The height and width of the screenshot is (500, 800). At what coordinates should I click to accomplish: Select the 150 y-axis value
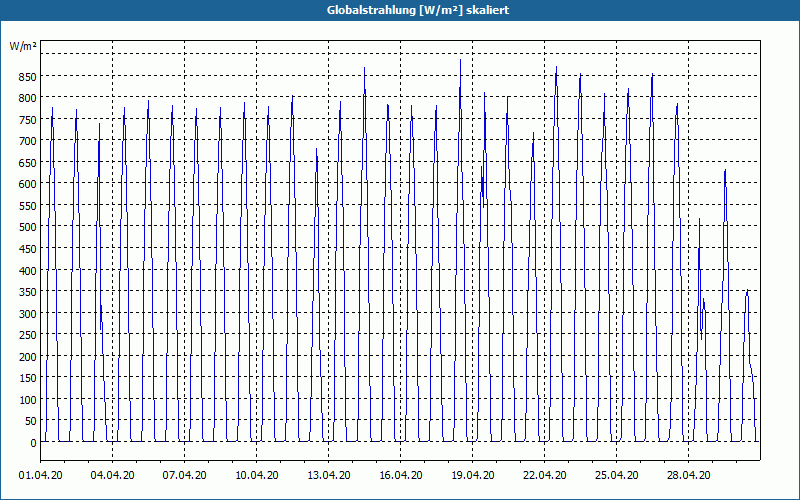click(x=28, y=379)
